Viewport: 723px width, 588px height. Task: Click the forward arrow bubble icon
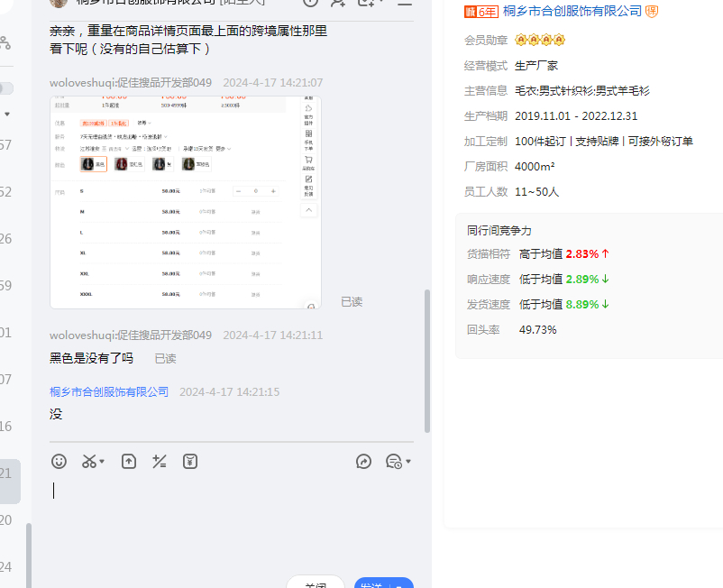364,462
